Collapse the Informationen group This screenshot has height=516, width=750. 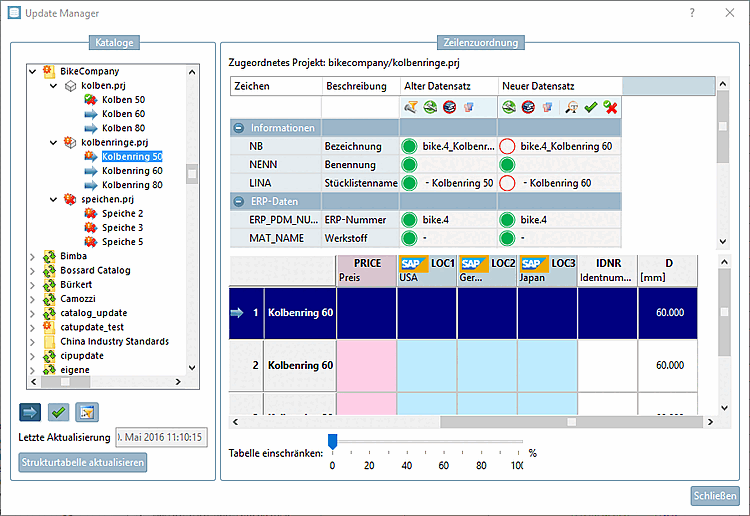(x=239, y=128)
